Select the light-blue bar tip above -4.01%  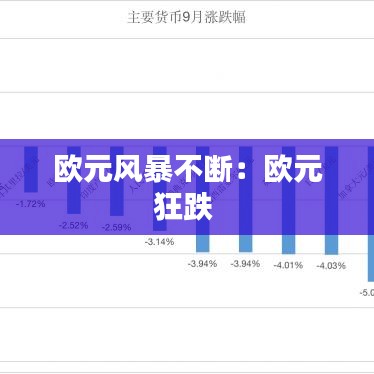click(289, 244)
